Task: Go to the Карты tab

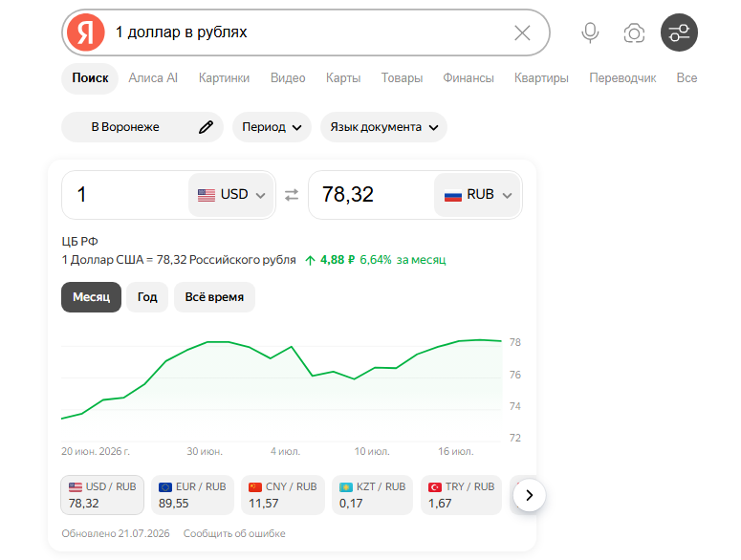Action: pyautogui.click(x=343, y=78)
